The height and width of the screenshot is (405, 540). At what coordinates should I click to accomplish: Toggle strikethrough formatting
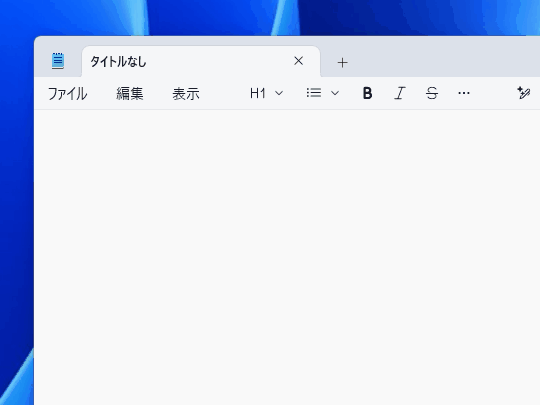click(432, 93)
